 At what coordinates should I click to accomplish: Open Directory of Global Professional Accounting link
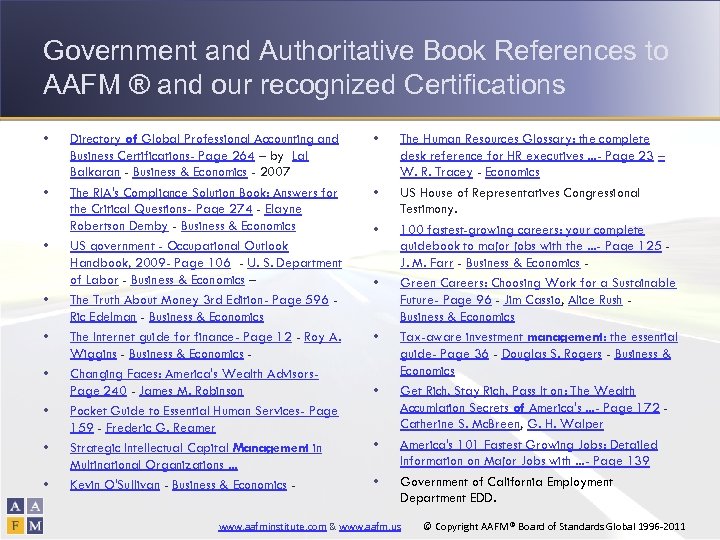pos(204,147)
